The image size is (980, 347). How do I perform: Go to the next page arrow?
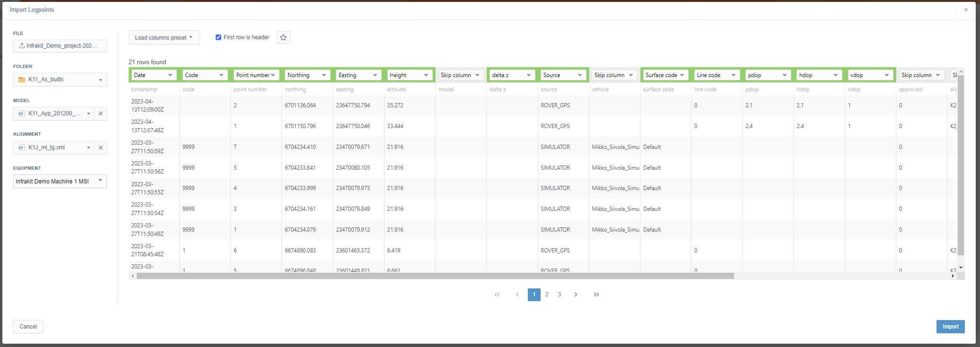click(576, 295)
